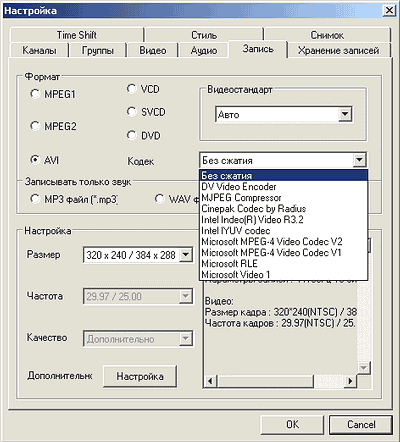400x442 pixels.
Task: Open the Каналы tab
Action: [x=39, y=50]
